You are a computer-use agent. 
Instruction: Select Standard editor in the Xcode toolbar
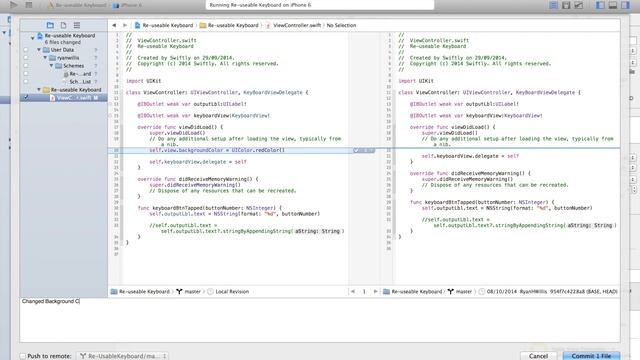point(553,5)
